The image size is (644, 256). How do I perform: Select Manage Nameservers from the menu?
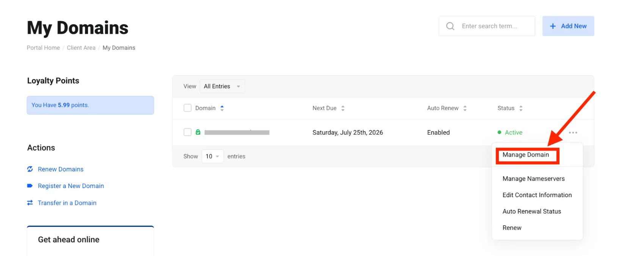click(x=533, y=179)
